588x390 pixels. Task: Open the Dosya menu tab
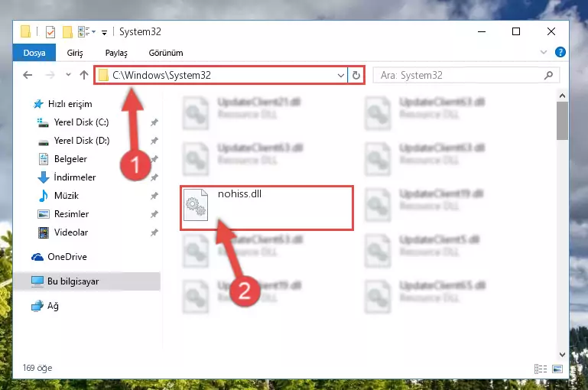(34, 53)
